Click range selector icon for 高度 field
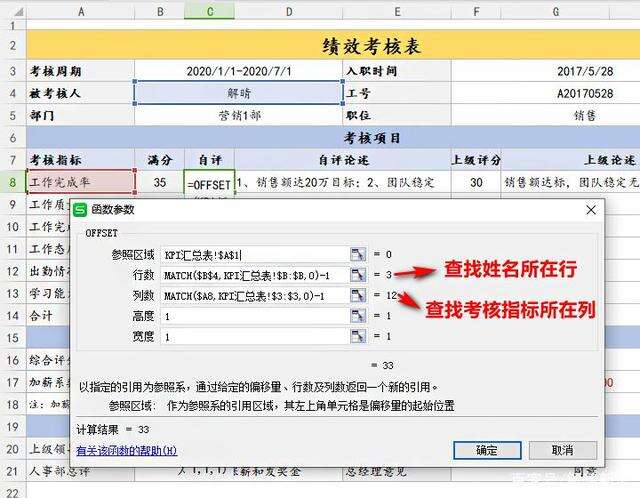640x498 pixels. pos(358,316)
